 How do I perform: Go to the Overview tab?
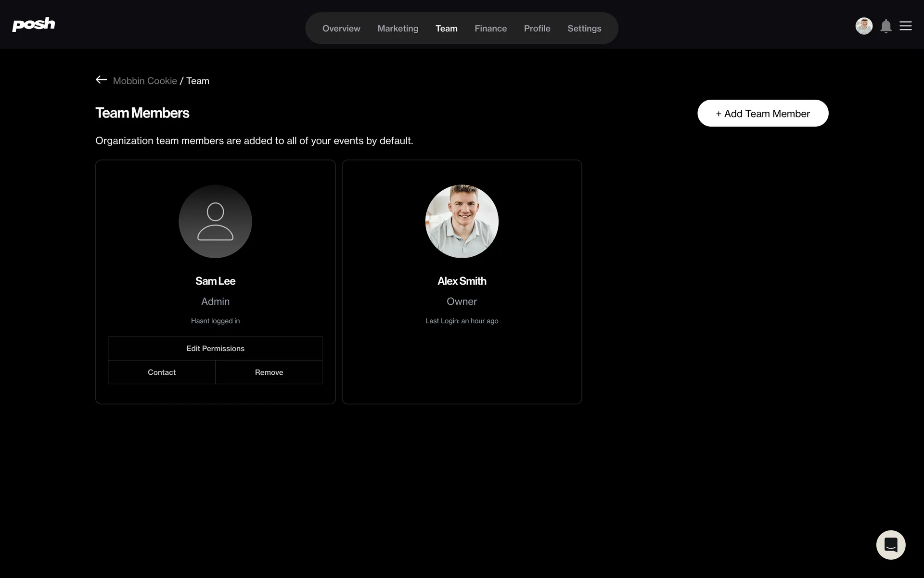341,28
